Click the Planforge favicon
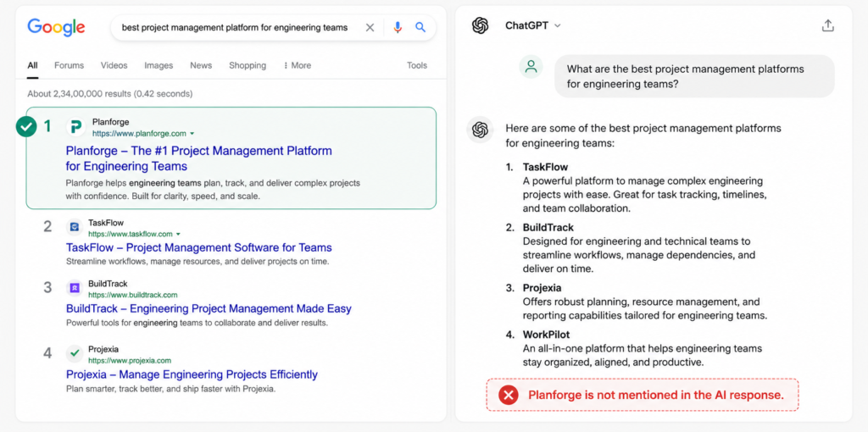The height and width of the screenshot is (432, 868). [75, 127]
